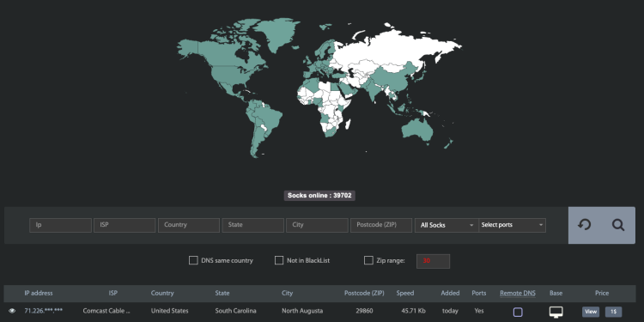The image size is (644, 322).
Task: Click the North Augusta city cell
Action: click(x=302, y=311)
